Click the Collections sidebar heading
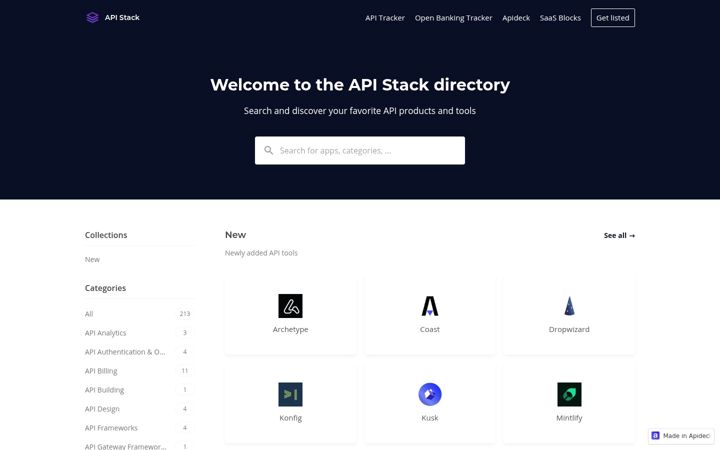 point(106,235)
